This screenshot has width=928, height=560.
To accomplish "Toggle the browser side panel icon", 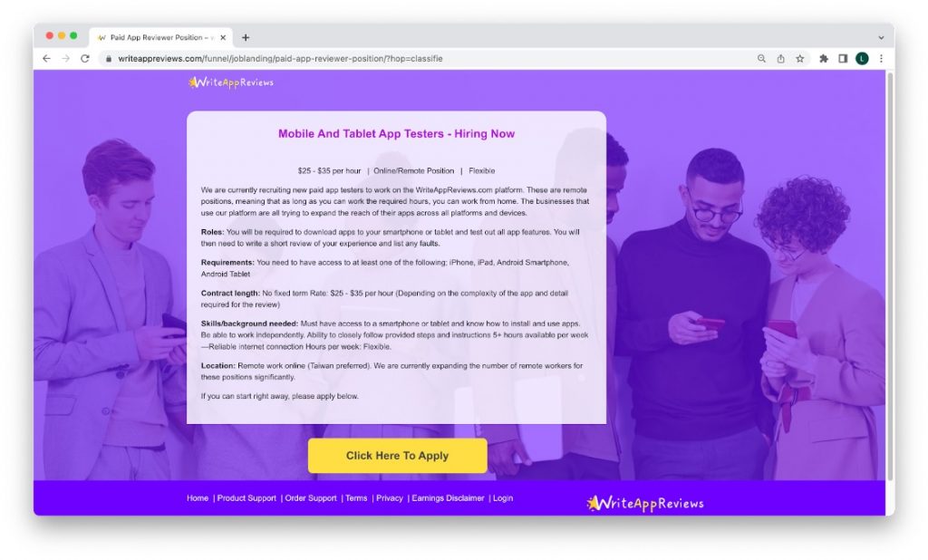I will [843, 59].
